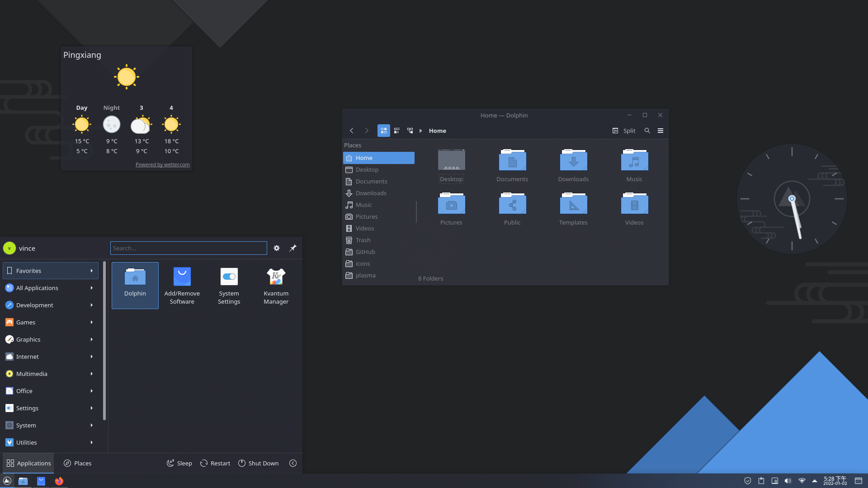Open the wetter.com attribution link

tap(162, 164)
